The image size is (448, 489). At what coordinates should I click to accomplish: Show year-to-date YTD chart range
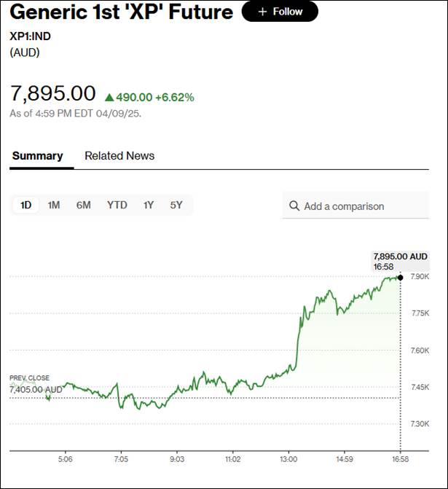[117, 205]
